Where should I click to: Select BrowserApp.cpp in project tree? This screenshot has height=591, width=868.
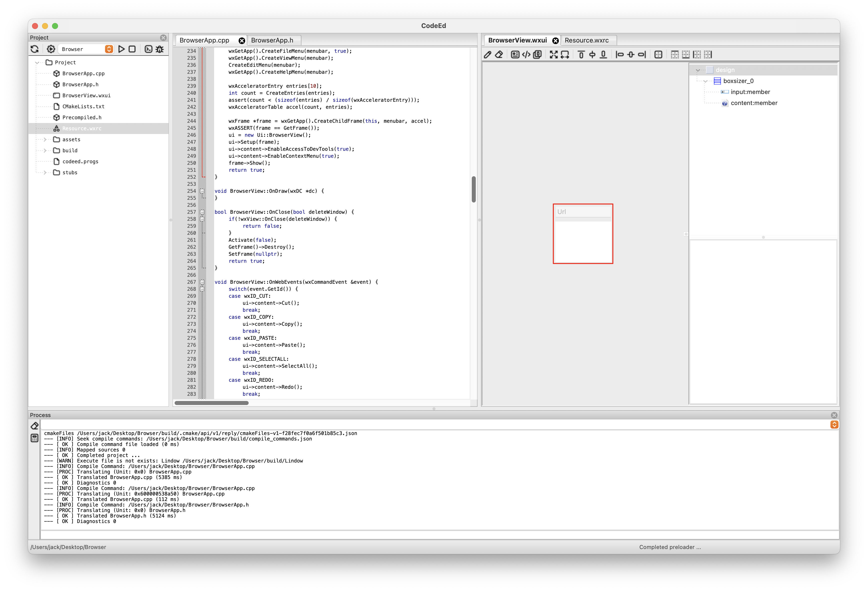[83, 73]
